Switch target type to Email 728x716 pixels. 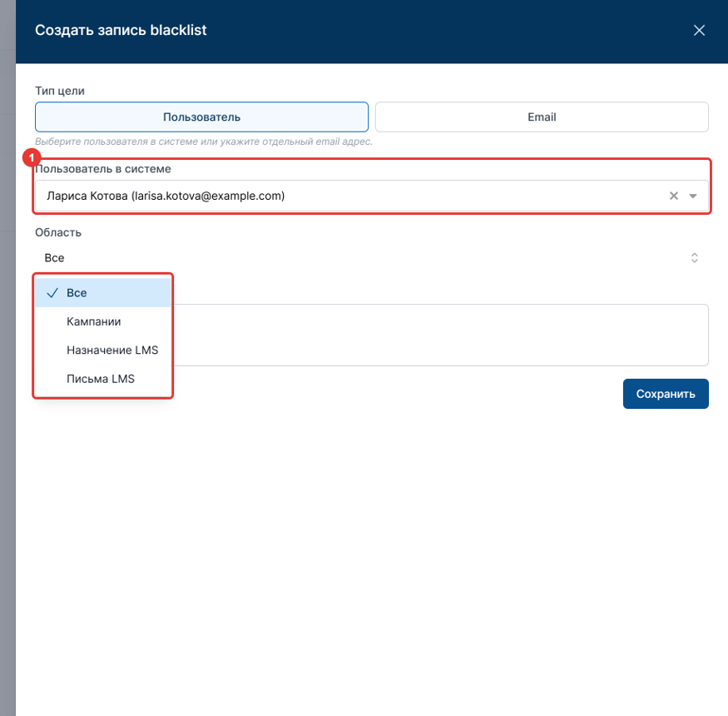point(542,117)
